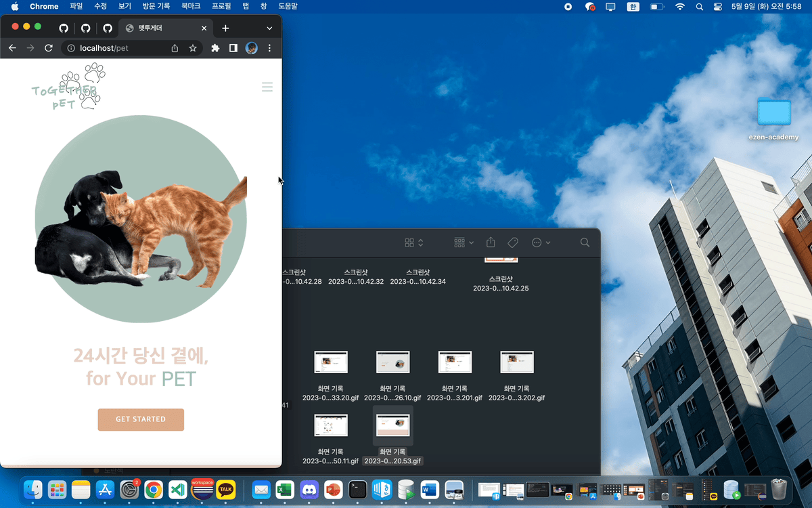Screen dimensions: 812x508
Task: Select file 2023-0...20.53.gif in Finder
Action: pos(393,437)
